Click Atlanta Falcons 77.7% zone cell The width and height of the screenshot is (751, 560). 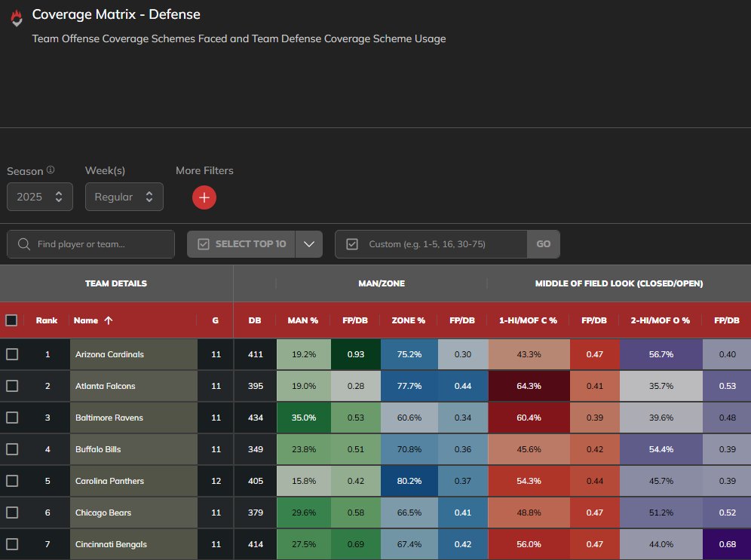[409, 386]
